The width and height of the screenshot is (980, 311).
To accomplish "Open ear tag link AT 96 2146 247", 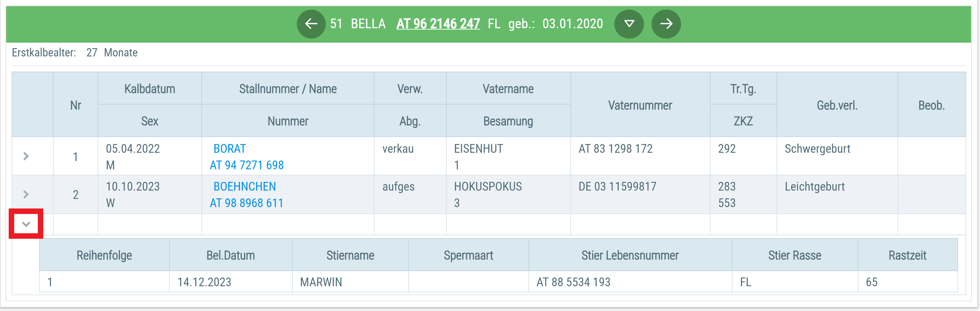I will (x=438, y=24).
